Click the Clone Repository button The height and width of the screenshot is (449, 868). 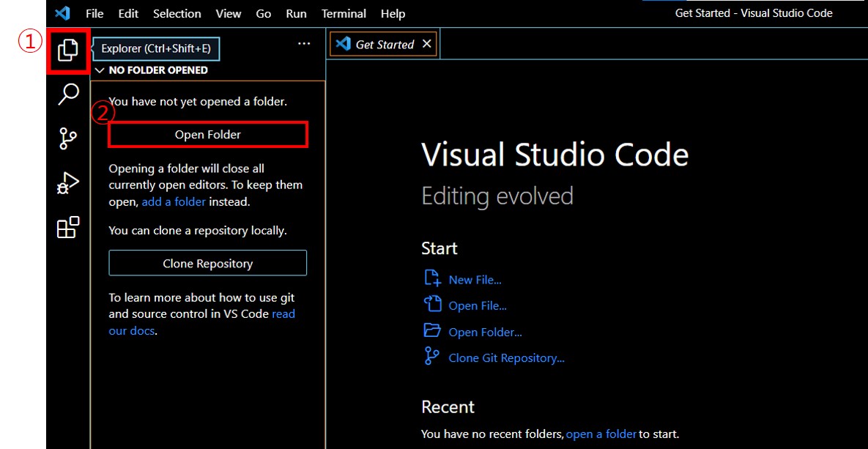click(x=207, y=264)
